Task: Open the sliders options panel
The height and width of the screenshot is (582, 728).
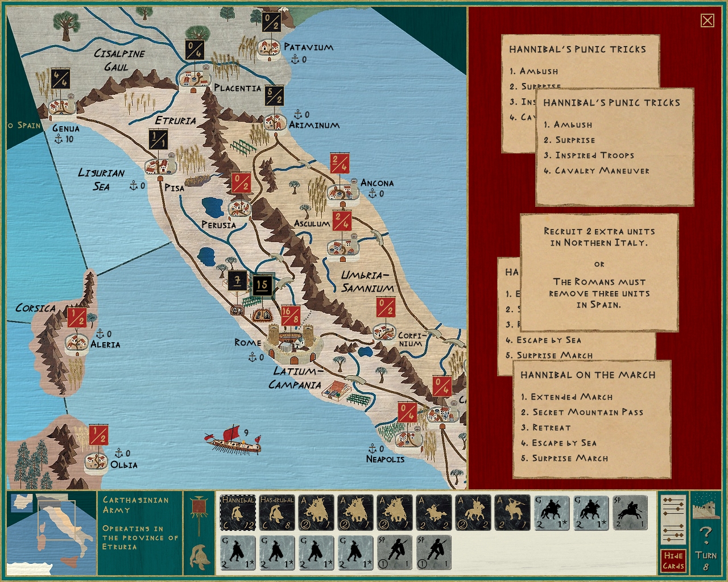Action: (673, 520)
